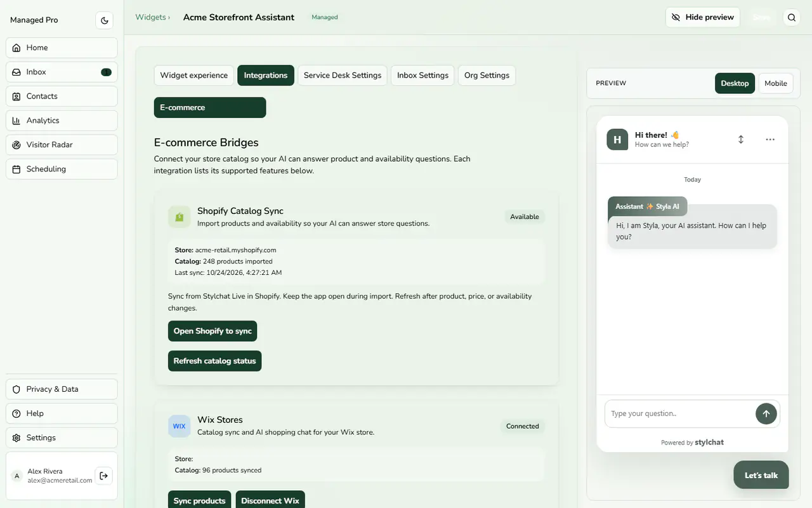Select the E-commerce sub-tab
This screenshot has width=812, height=508.
pos(210,107)
